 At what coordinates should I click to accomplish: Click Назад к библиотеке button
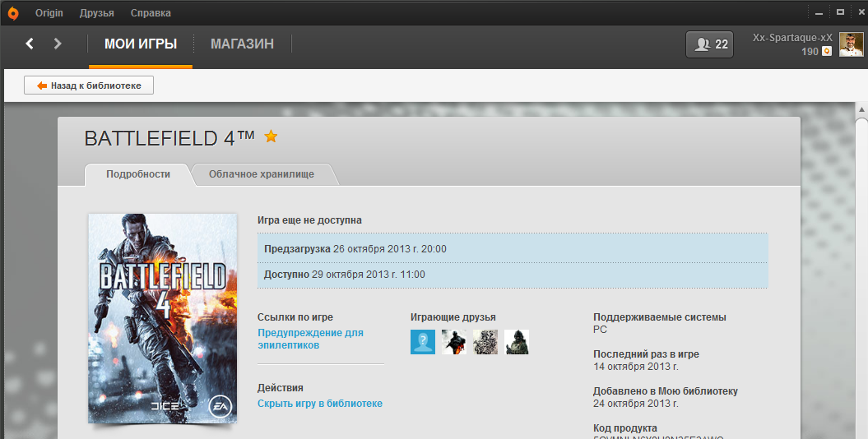[x=89, y=85]
